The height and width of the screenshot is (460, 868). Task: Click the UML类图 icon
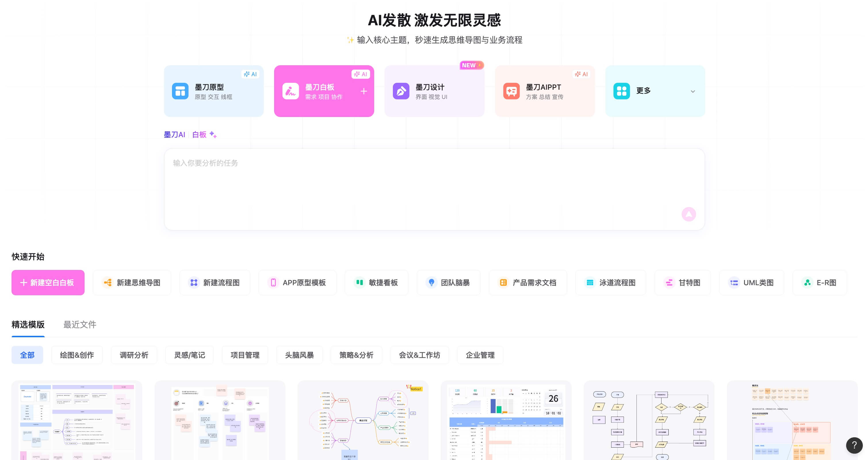coord(734,283)
